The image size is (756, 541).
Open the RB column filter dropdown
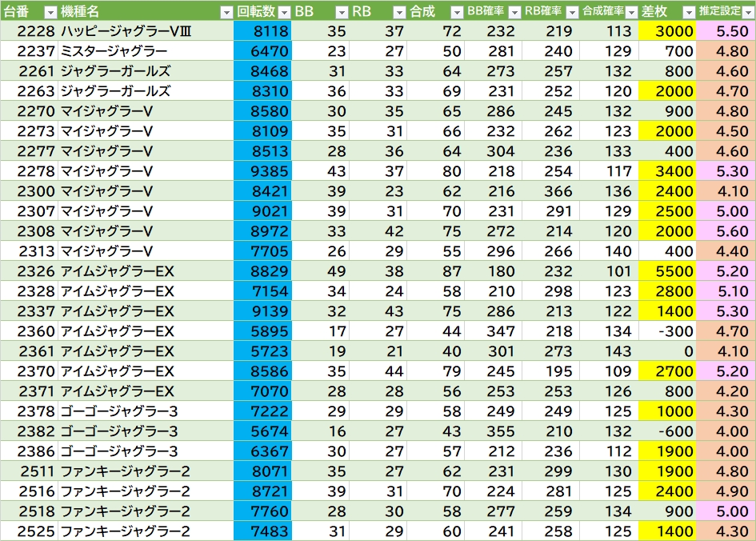[x=399, y=12]
